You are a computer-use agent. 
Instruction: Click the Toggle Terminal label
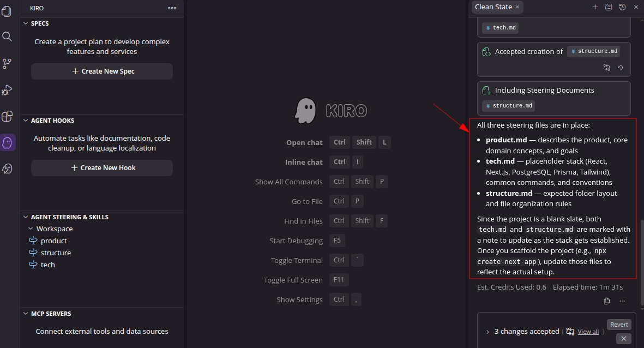[x=297, y=261]
